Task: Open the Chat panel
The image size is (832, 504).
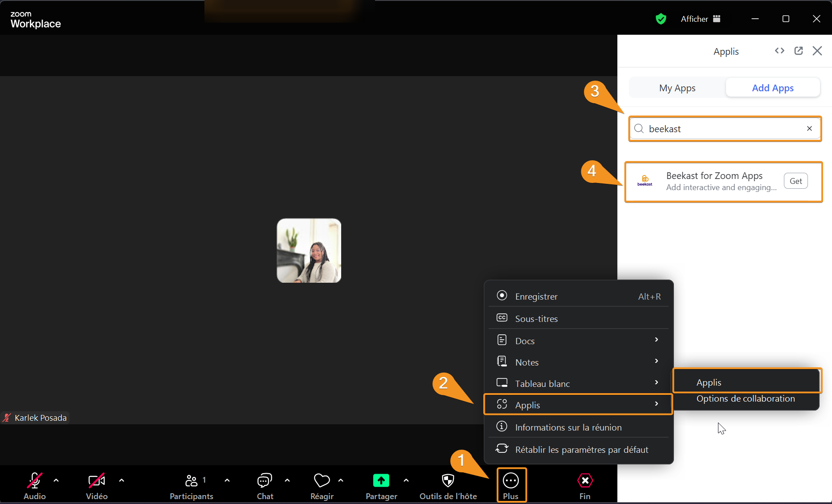Action: (265, 485)
